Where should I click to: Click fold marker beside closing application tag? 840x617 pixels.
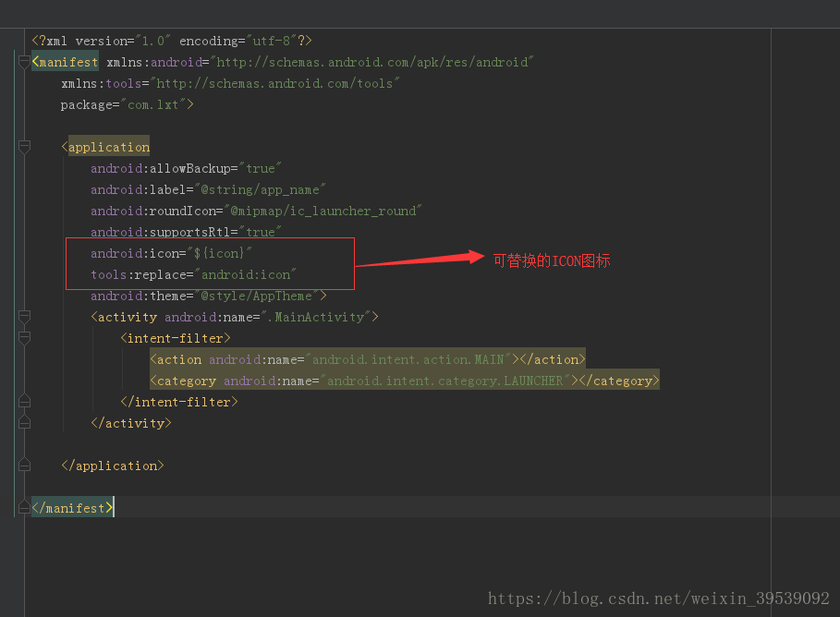point(24,466)
